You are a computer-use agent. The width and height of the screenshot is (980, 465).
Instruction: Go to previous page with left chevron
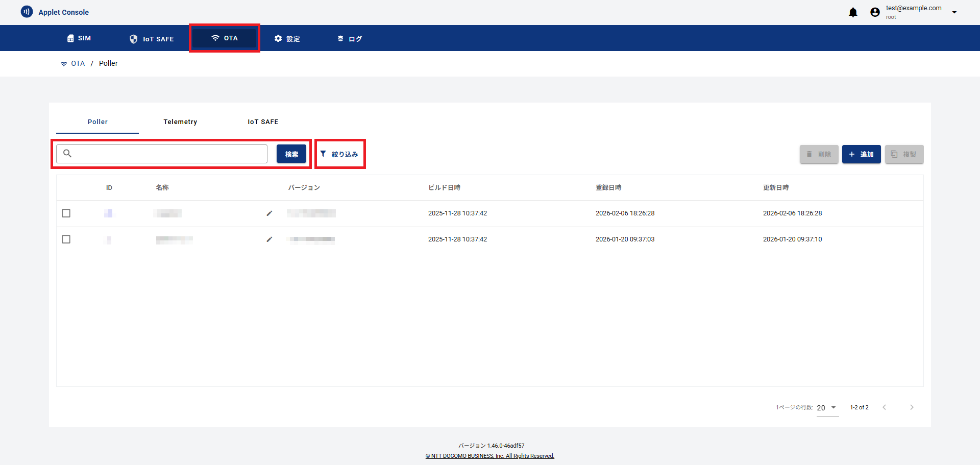(x=884, y=407)
